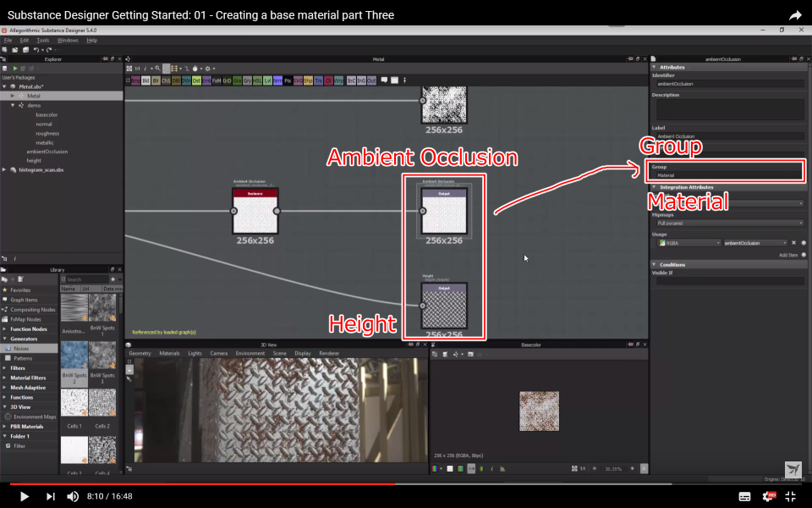
Task: Add an HSL node
Action: tap(257, 81)
